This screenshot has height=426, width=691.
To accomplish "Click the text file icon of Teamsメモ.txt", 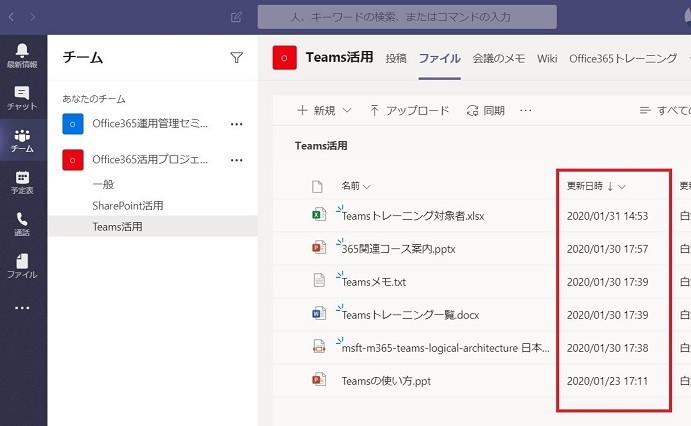I will (x=319, y=281).
